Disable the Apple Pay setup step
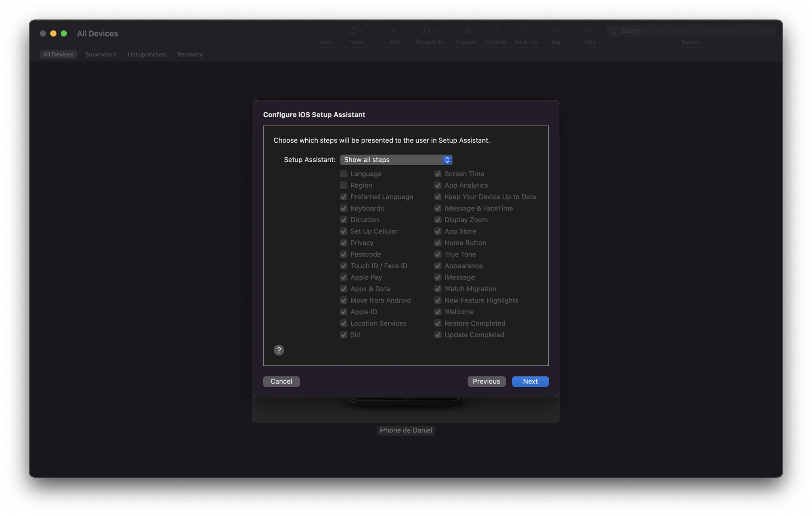 click(x=344, y=277)
